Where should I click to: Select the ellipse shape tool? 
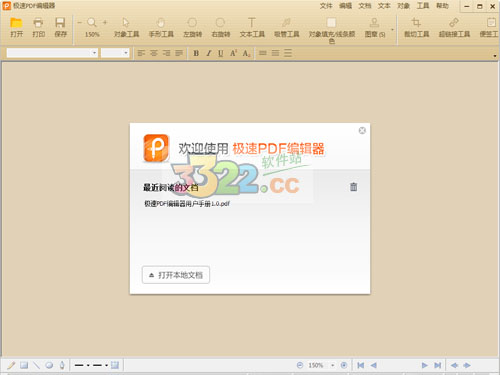tap(49, 365)
